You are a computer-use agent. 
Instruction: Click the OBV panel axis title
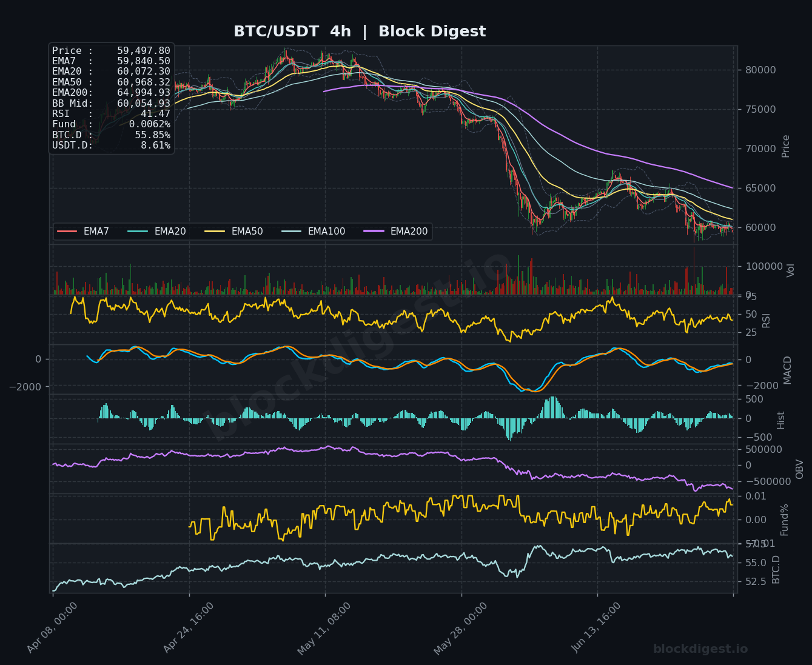(800, 469)
